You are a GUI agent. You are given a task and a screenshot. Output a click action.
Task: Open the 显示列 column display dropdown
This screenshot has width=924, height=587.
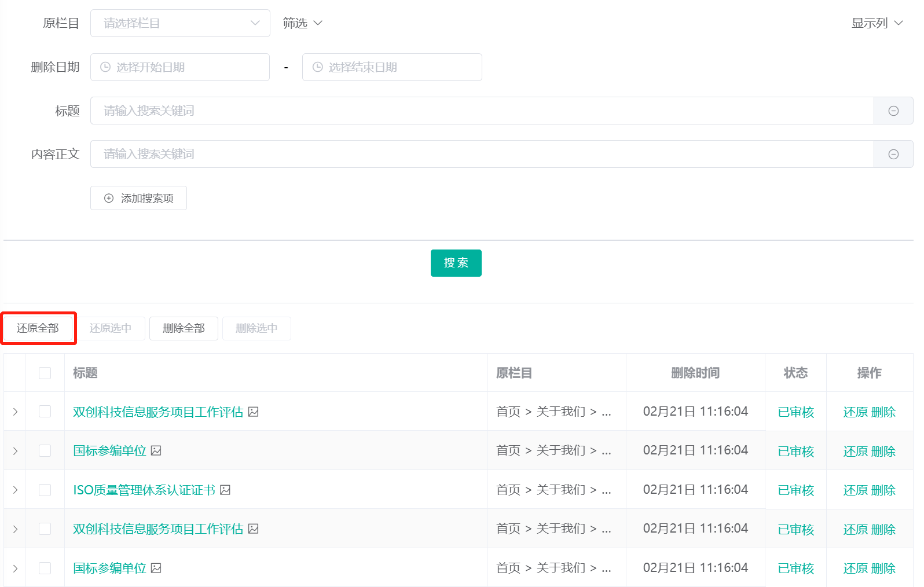coord(877,23)
